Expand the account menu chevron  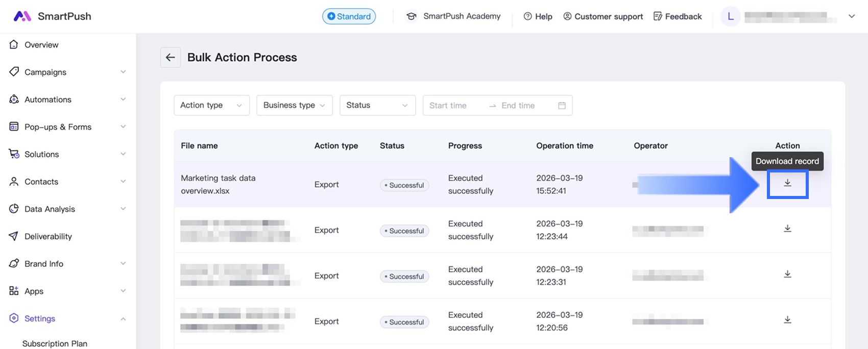coord(852,16)
